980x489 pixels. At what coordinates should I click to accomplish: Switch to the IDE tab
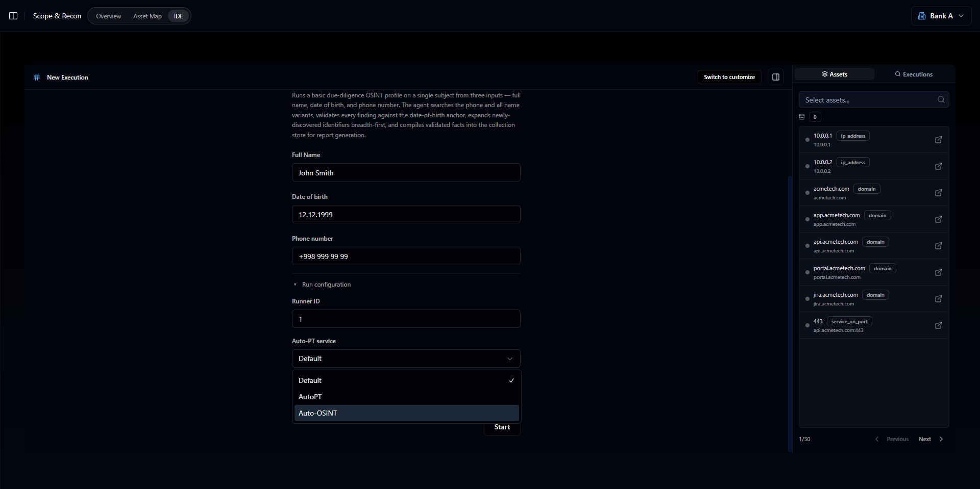179,16
